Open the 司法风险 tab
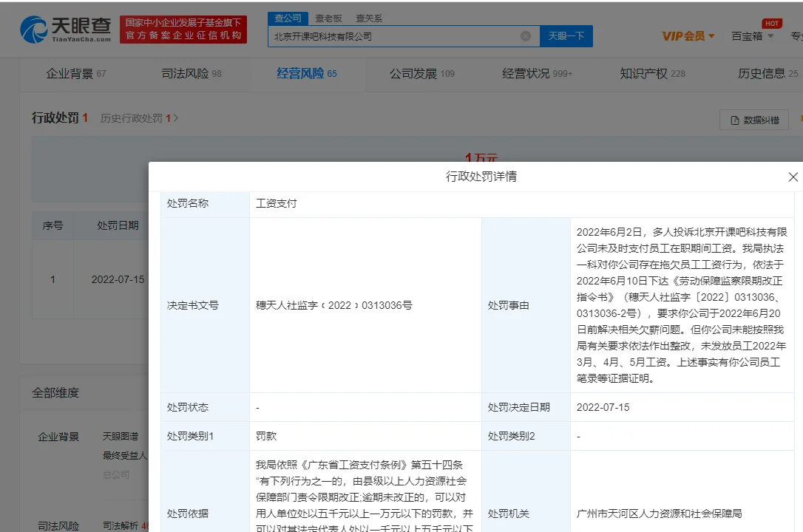Viewport: 803px width, 532px height. (x=192, y=74)
